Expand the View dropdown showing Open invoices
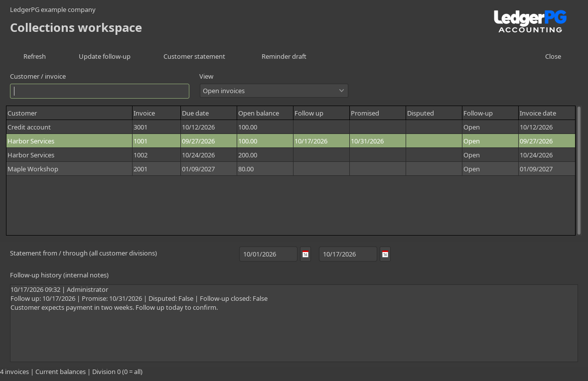The height and width of the screenshot is (381, 588). click(x=274, y=91)
